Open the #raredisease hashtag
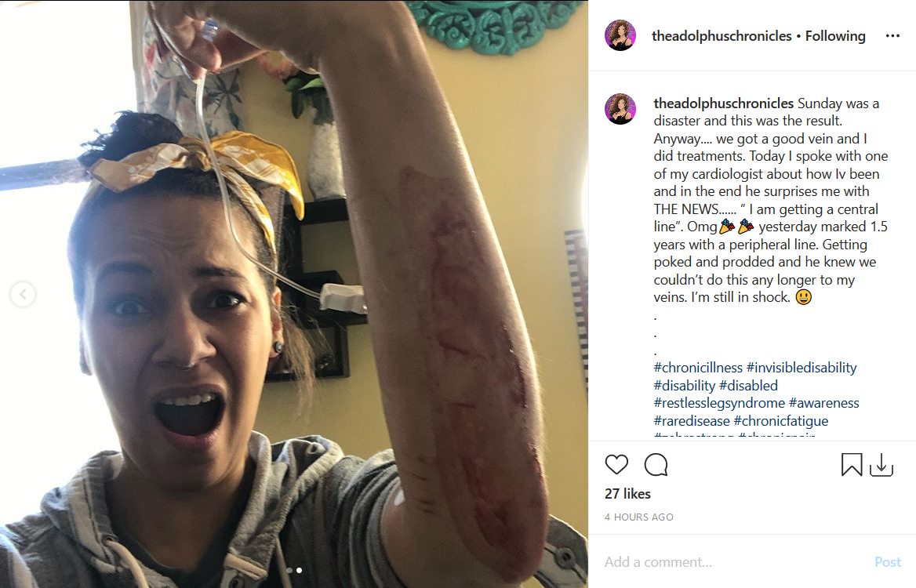916x588 pixels. click(692, 421)
